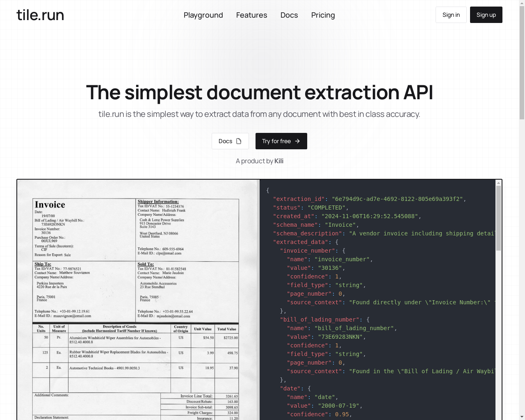This screenshot has height=420, width=525.
Task: Click the "bill_of_lading_number" key heading
Action: (320, 320)
